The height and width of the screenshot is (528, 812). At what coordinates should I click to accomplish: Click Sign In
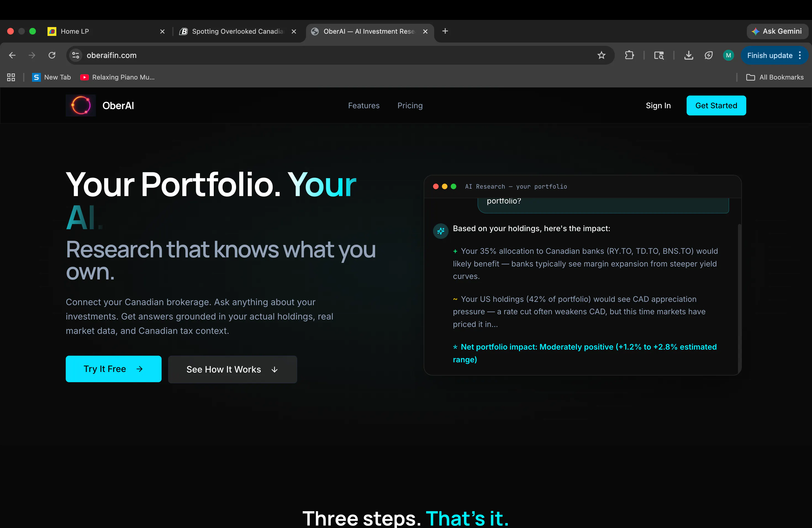pos(658,106)
